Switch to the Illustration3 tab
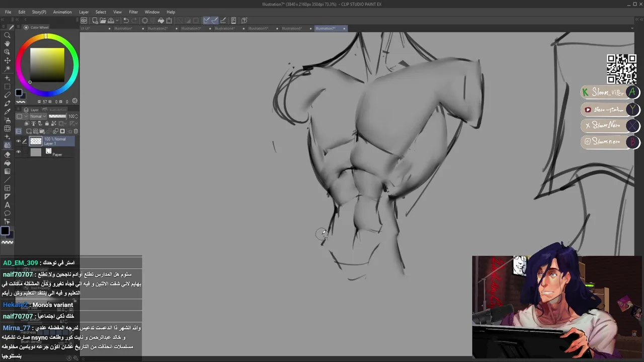Image resolution: width=644 pixels, height=362 pixels. coord(191,29)
